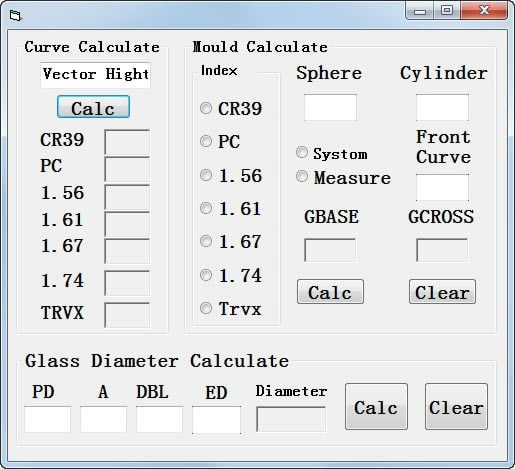Focus the Sphere input field
Viewport: 515px width, 469px height.
pyautogui.click(x=330, y=107)
